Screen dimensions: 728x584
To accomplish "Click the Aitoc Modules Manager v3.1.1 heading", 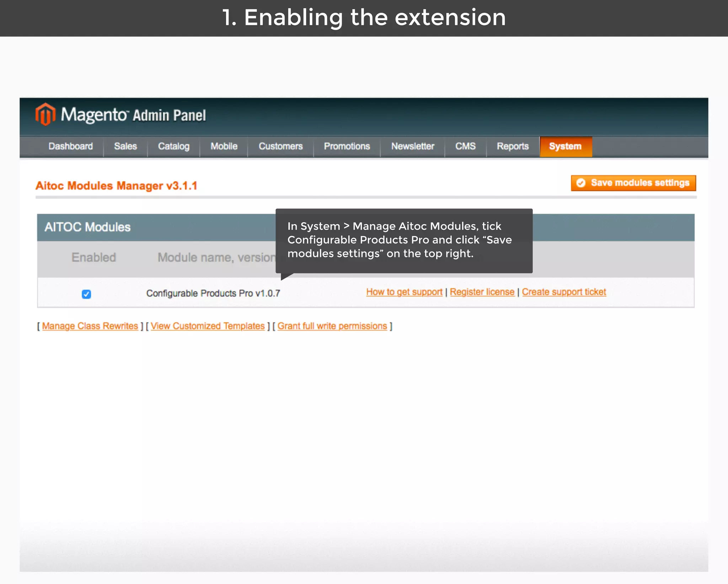I will point(116,186).
